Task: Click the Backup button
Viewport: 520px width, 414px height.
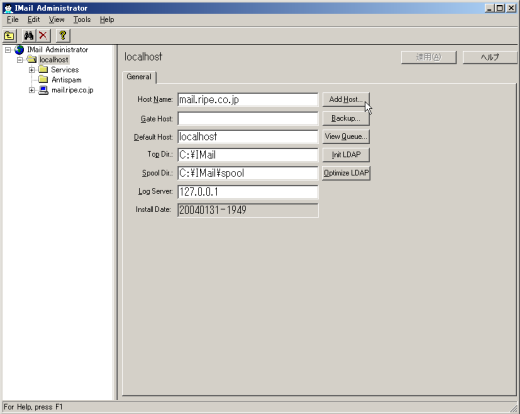Action: [x=346, y=118]
